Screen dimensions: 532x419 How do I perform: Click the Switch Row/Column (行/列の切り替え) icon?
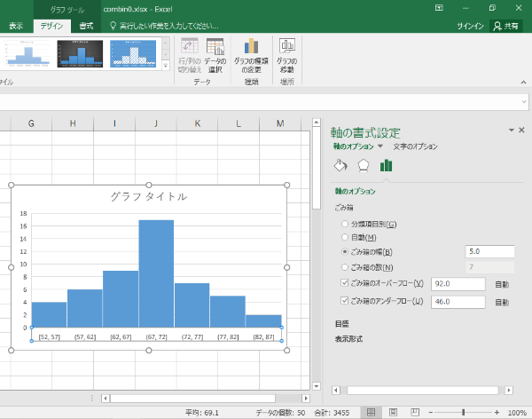point(190,46)
